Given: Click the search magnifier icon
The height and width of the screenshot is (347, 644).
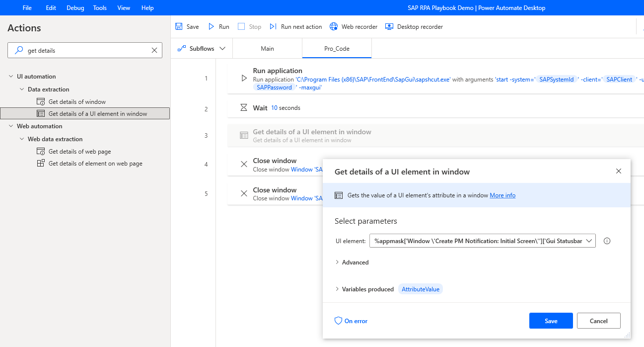Looking at the screenshot, I should click(x=19, y=50).
